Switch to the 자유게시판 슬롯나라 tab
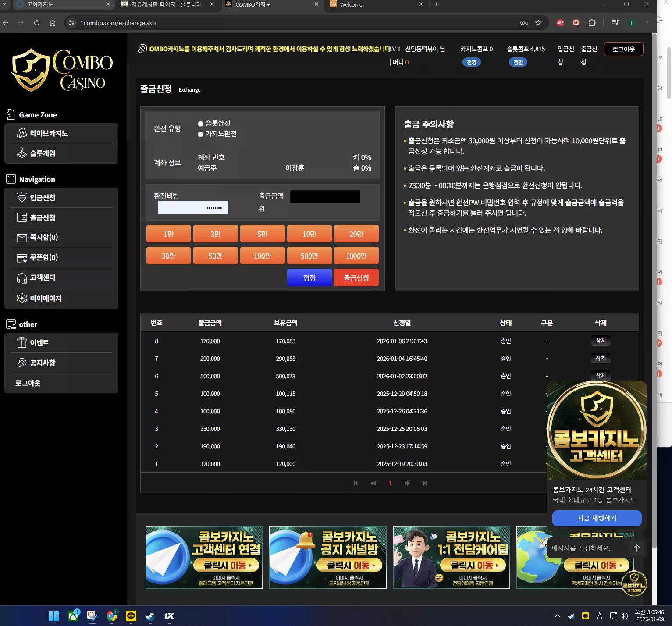This screenshot has height=626, width=672. click(167, 4)
